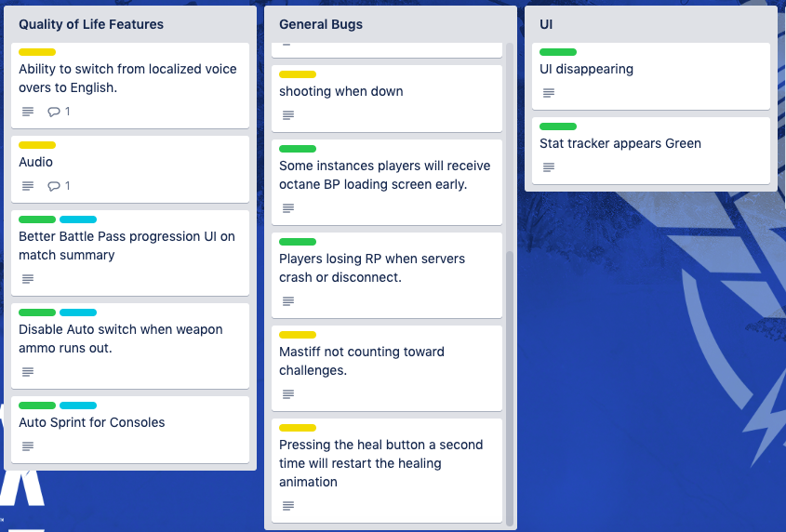The width and height of the screenshot is (786, 532).
Task: Click description icon on Stat tracker card
Action: pos(549,167)
